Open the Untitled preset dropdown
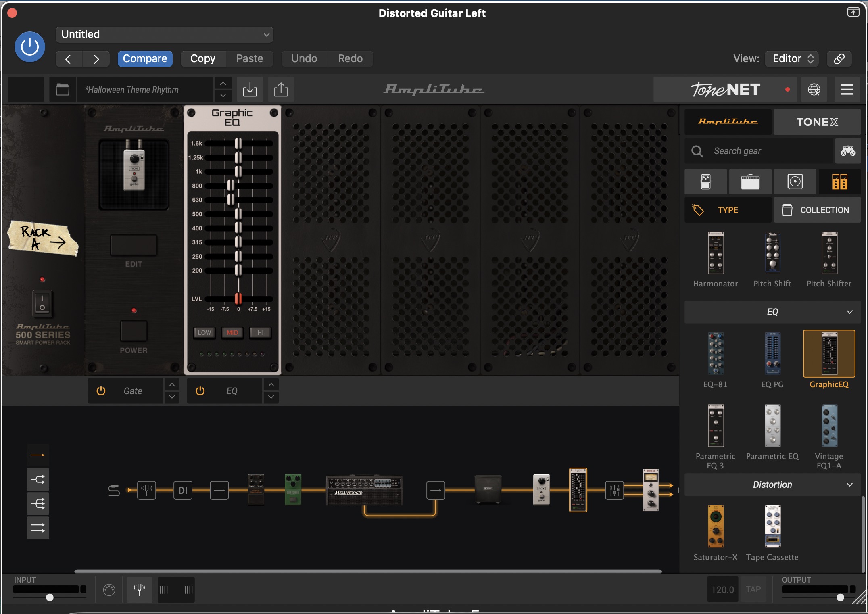Image resolution: width=868 pixels, height=614 pixels. click(x=165, y=35)
